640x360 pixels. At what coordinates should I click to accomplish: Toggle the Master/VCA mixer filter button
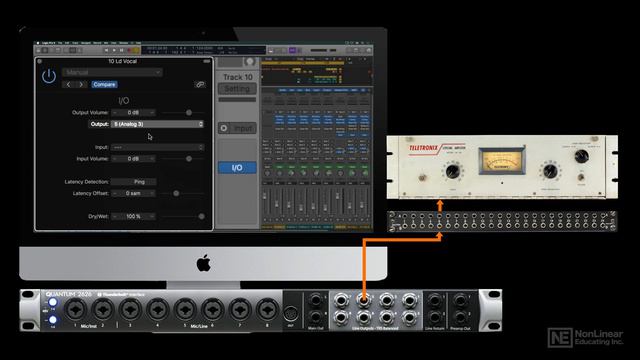tap(341, 90)
